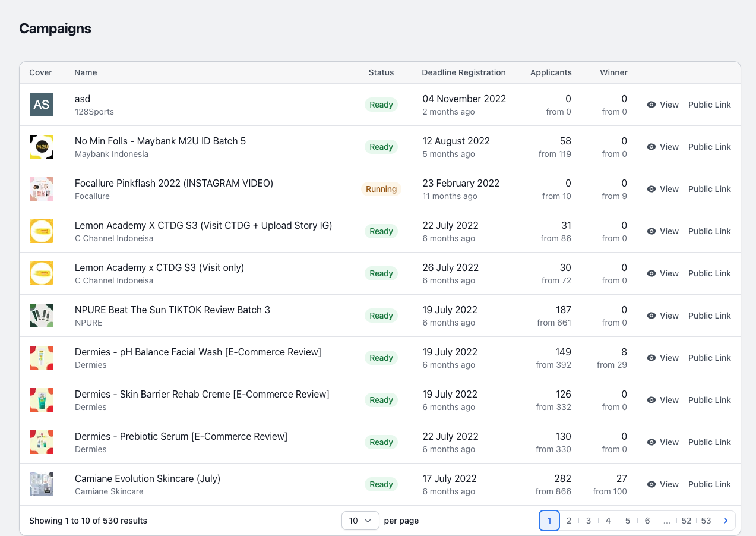
Task: Select page 1 in pagination
Action: [x=549, y=521]
